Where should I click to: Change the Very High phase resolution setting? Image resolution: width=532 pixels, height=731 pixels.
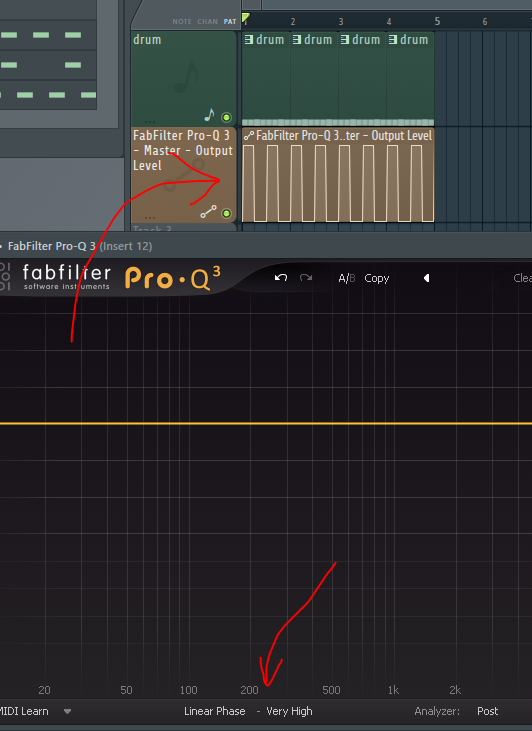point(289,711)
